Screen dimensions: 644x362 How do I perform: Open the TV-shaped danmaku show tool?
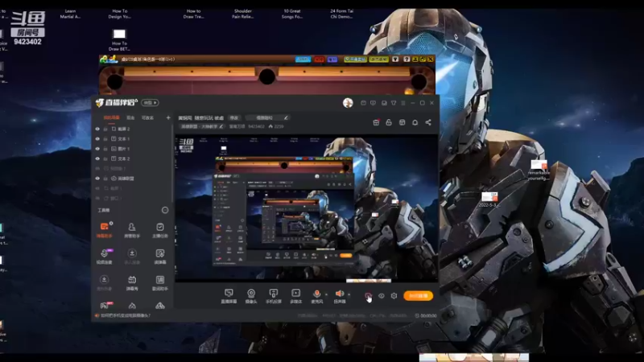(x=132, y=282)
